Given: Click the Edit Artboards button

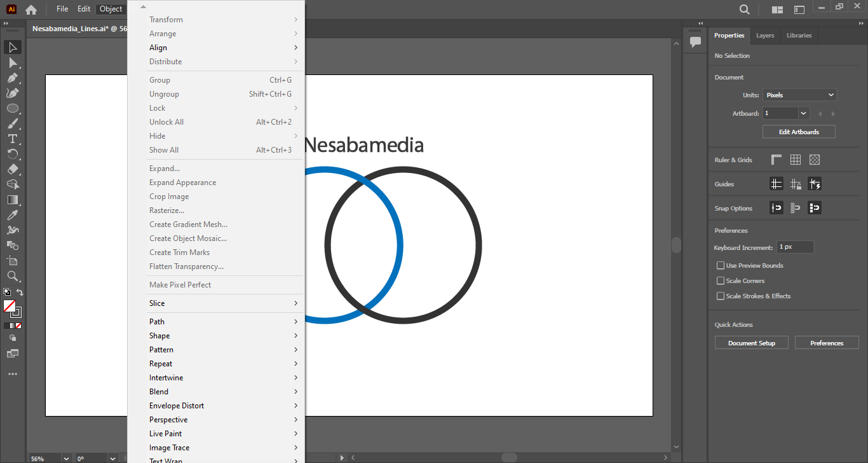Looking at the screenshot, I should click(x=798, y=132).
